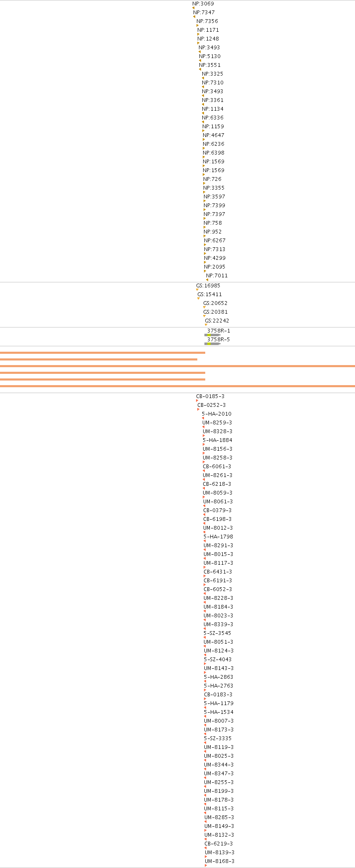Select the UM-8178-3 label
Viewport: 355px width, 868px height.
(x=219, y=800)
